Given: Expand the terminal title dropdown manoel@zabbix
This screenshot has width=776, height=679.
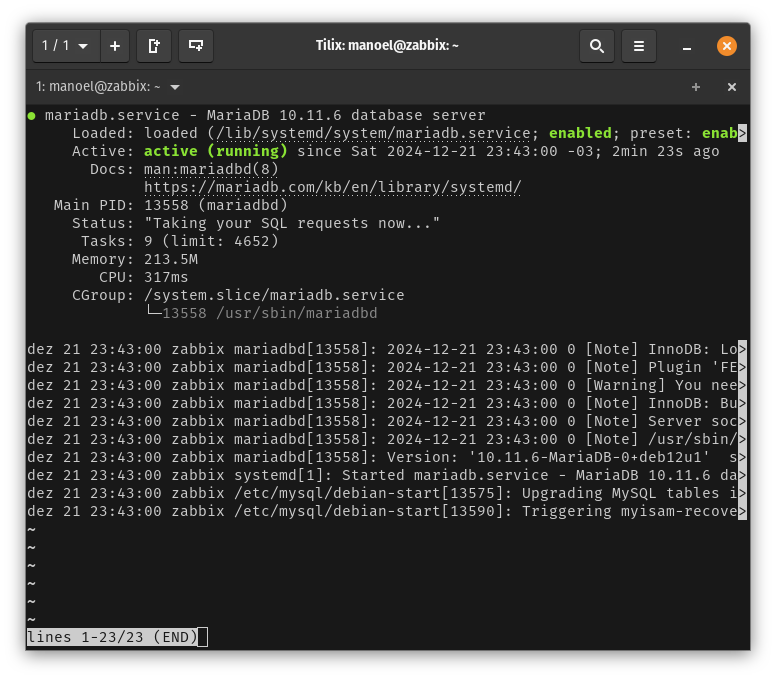Looking at the screenshot, I should (175, 87).
